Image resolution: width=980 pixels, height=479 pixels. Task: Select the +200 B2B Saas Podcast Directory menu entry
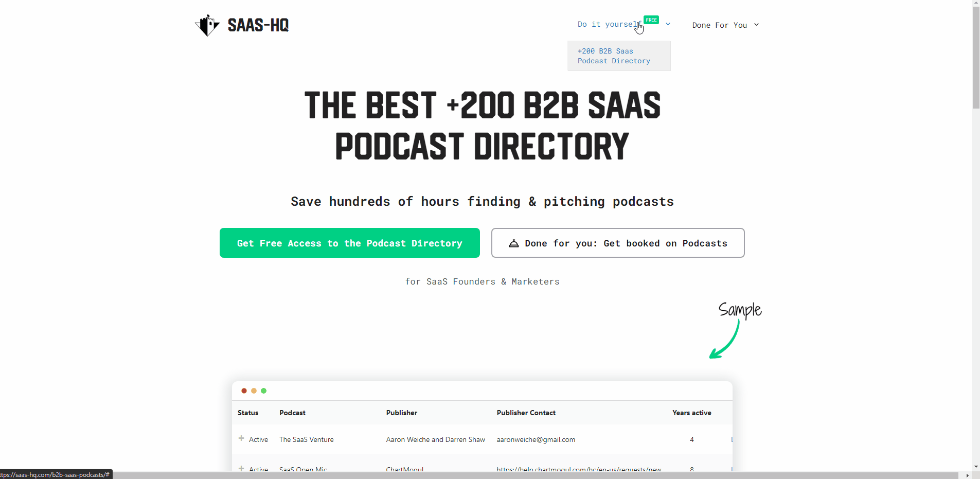(614, 56)
